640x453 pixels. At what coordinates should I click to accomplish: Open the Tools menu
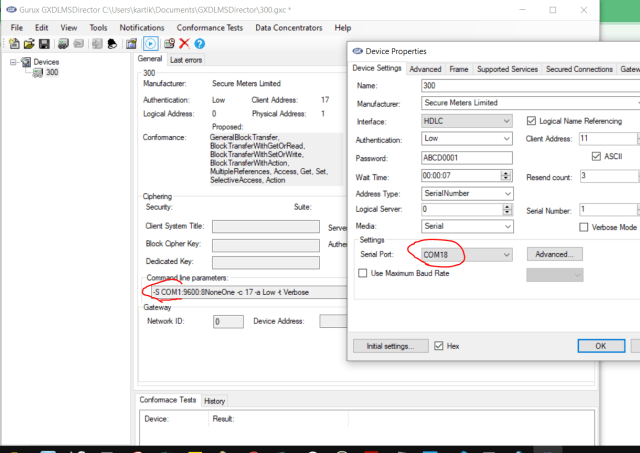pos(98,28)
